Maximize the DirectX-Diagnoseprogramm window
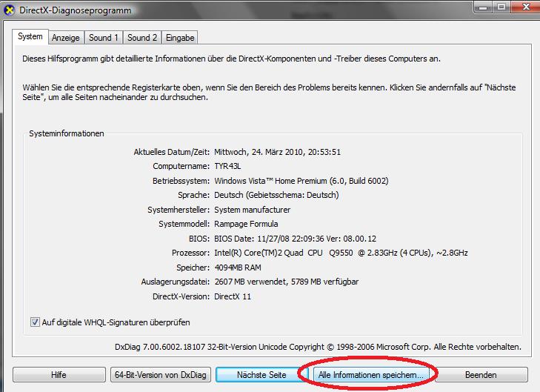The image size is (540, 392). tap(501, 7)
